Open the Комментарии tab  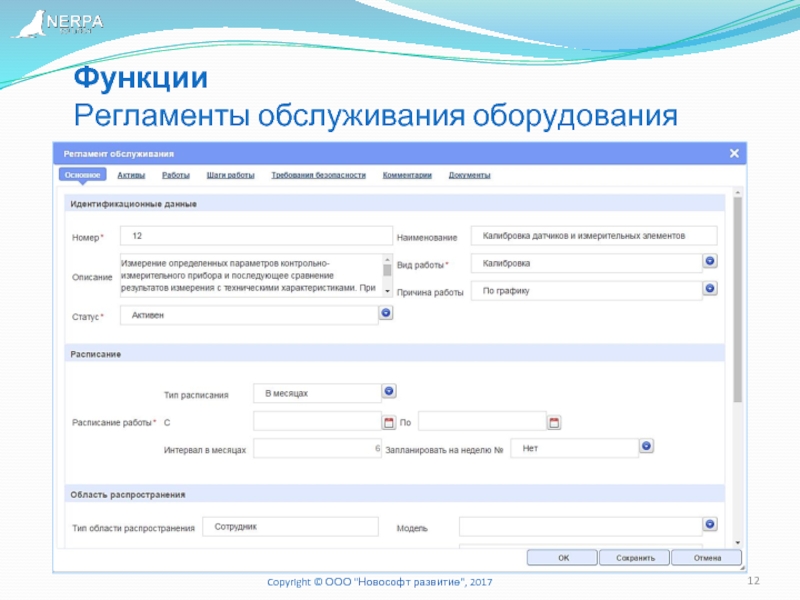pos(407,175)
